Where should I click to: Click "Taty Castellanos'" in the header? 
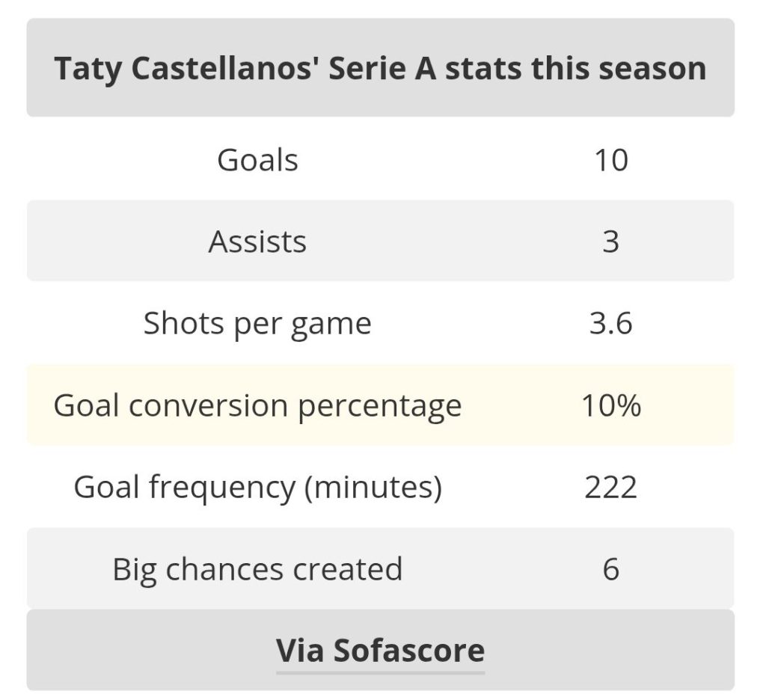(x=186, y=69)
